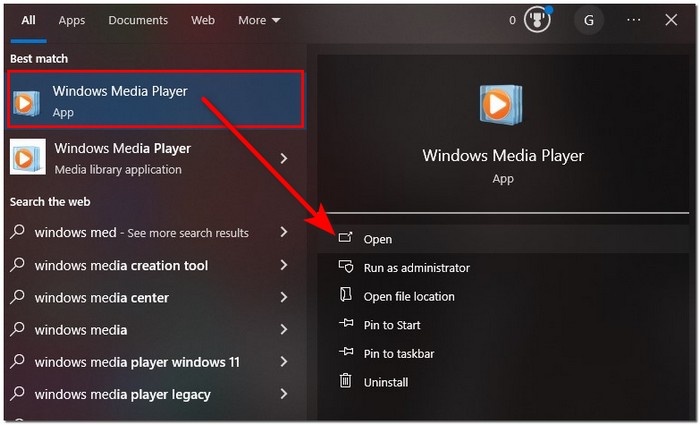
Task: Click Open in the preview pane
Action: point(503,239)
